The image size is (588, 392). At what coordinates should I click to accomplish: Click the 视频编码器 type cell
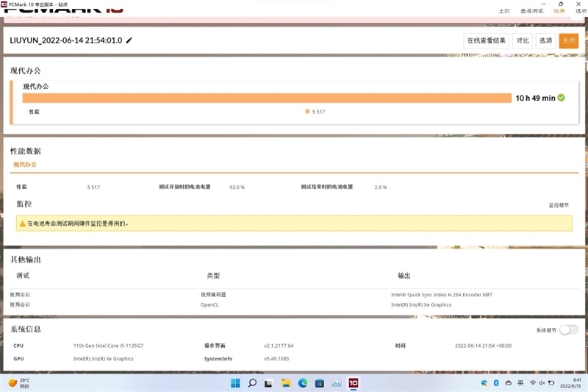(213, 295)
